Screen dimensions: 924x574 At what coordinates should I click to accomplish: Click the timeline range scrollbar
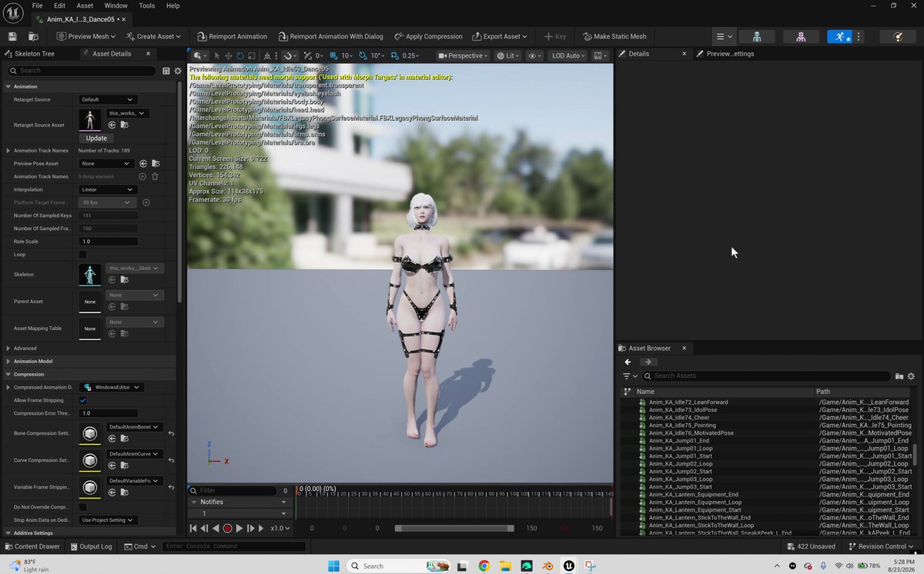(x=454, y=529)
